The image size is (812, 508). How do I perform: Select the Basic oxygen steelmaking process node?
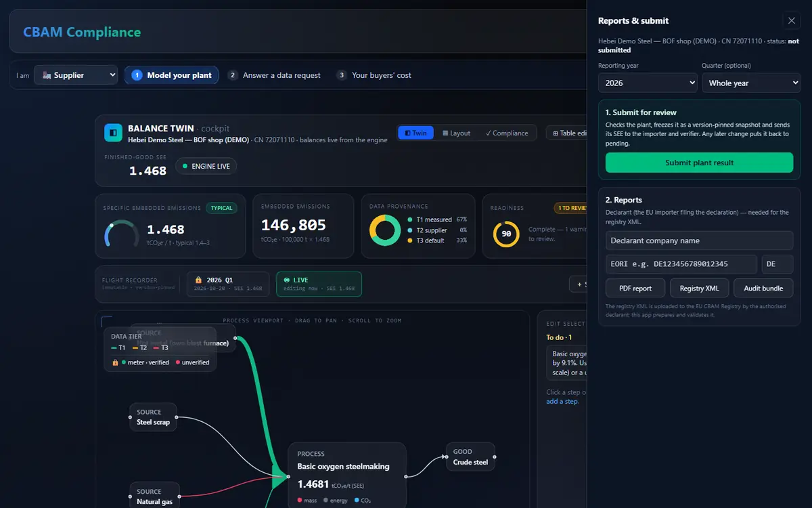click(x=347, y=475)
